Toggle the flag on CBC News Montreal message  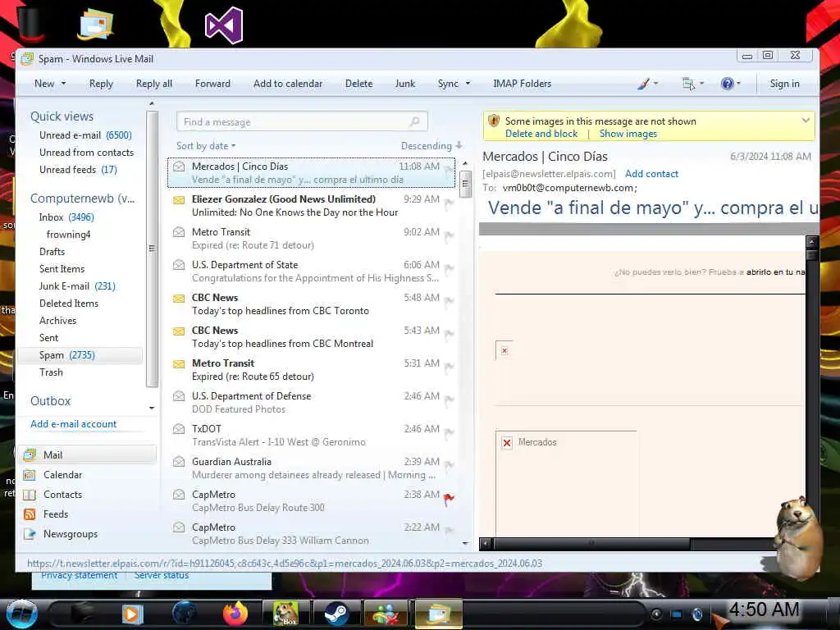[449, 335]
